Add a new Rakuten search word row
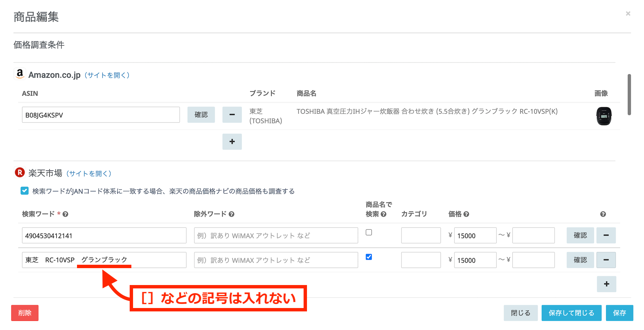The width and height of the screenshot is (644, 330). (607, 284)
